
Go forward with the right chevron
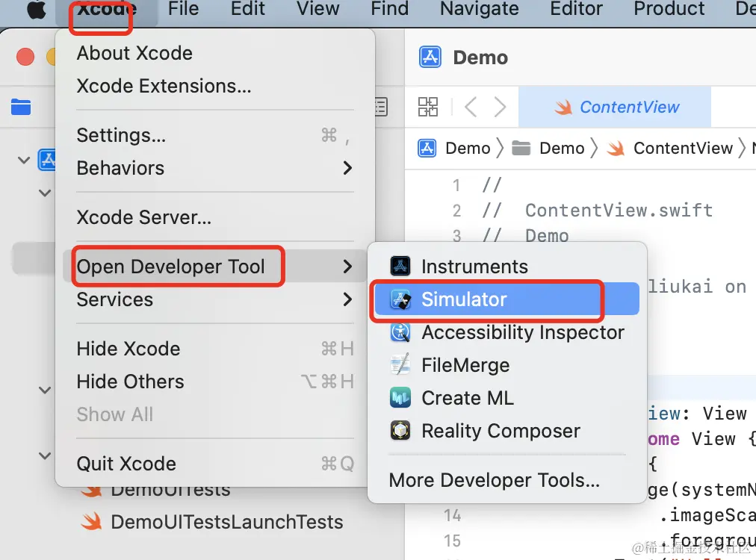(x=500, y=107)
